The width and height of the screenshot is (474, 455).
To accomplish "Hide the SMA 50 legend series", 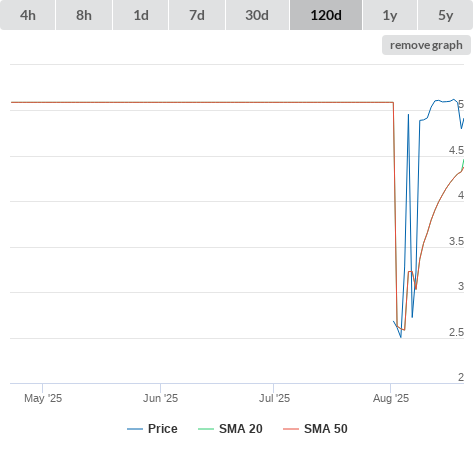I will [315, 429].
